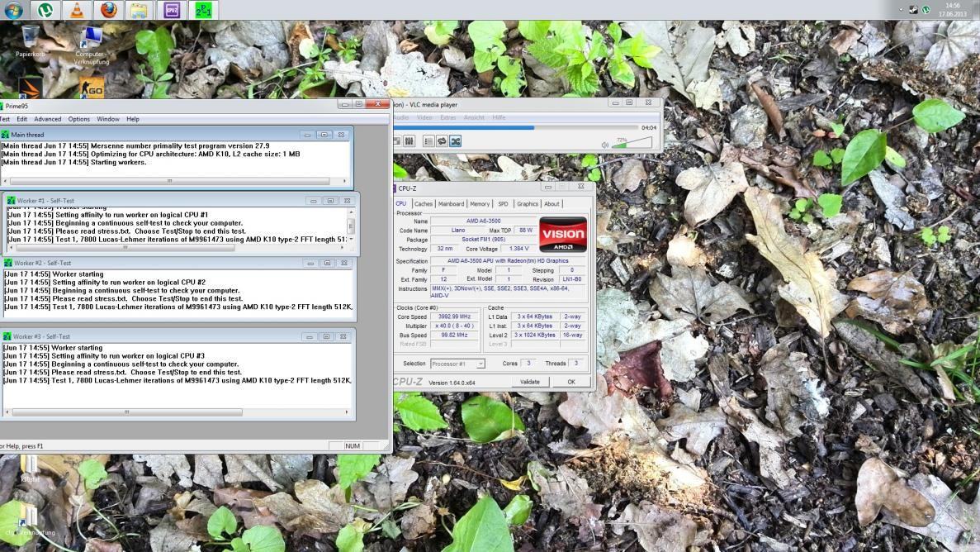Image resolution: width=980 pixels, height=552 pixels.
Task: Open VLC Hilfe menu
Action: point(499,117)
